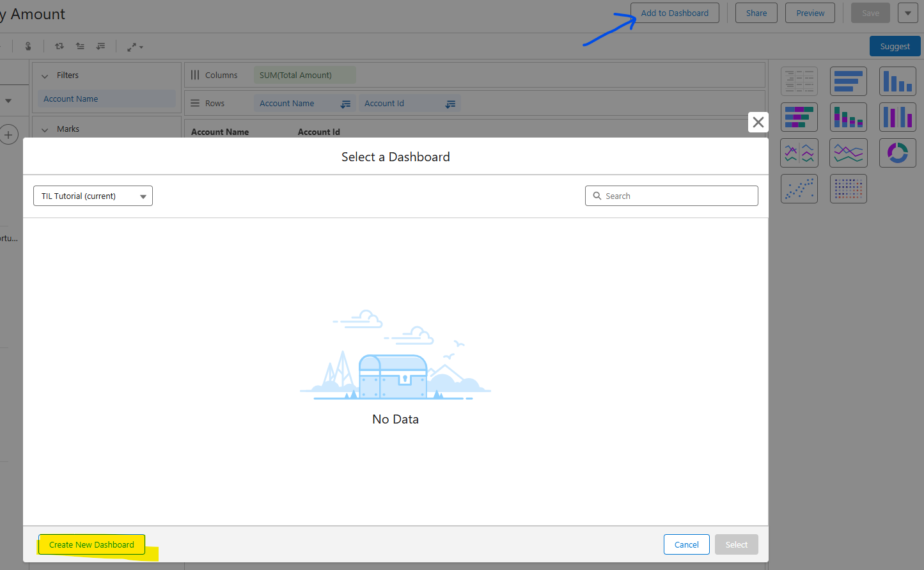Toggle sort on Account Name row pill

(x=345, y=104)
